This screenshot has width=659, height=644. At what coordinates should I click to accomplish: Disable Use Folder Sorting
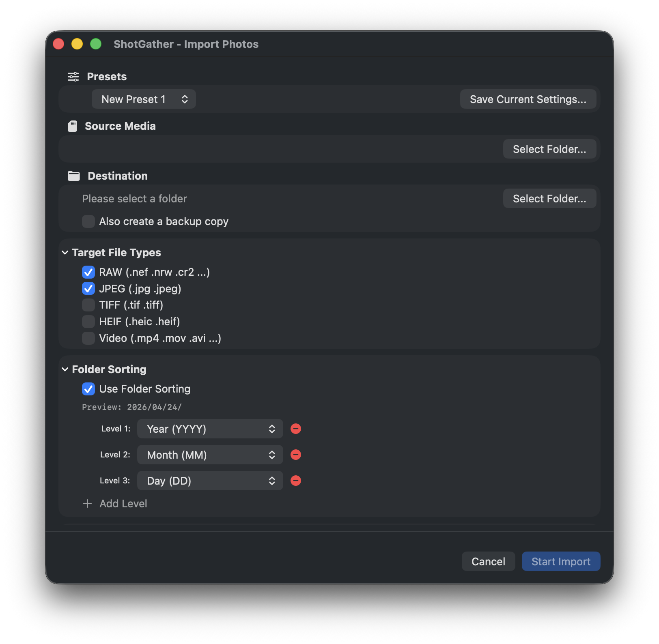click(88, 389)
